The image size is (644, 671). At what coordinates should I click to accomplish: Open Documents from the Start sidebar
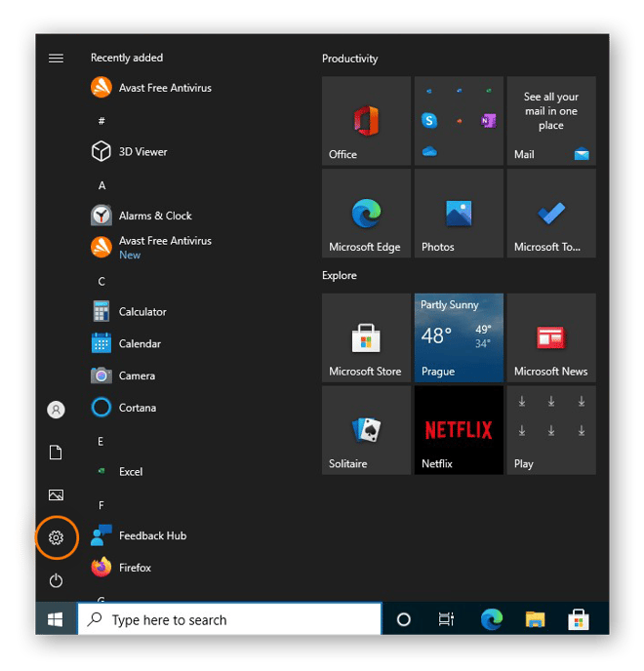coord(56,452)
